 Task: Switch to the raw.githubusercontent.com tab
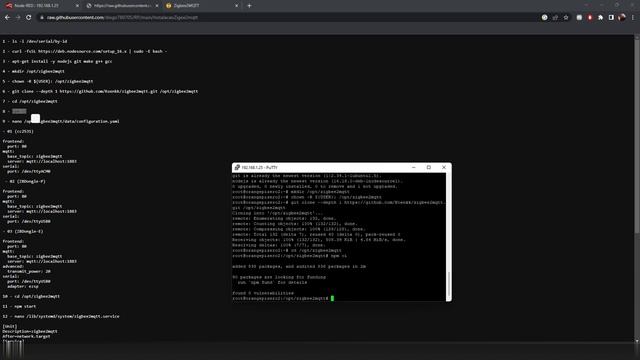121,6
